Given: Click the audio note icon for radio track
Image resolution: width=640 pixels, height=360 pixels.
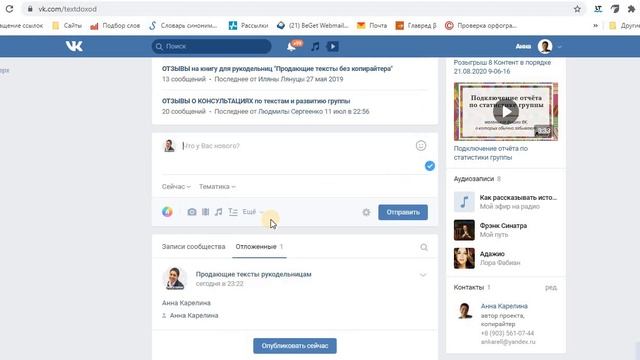Looking at the screenshot, I should (464, 202).
